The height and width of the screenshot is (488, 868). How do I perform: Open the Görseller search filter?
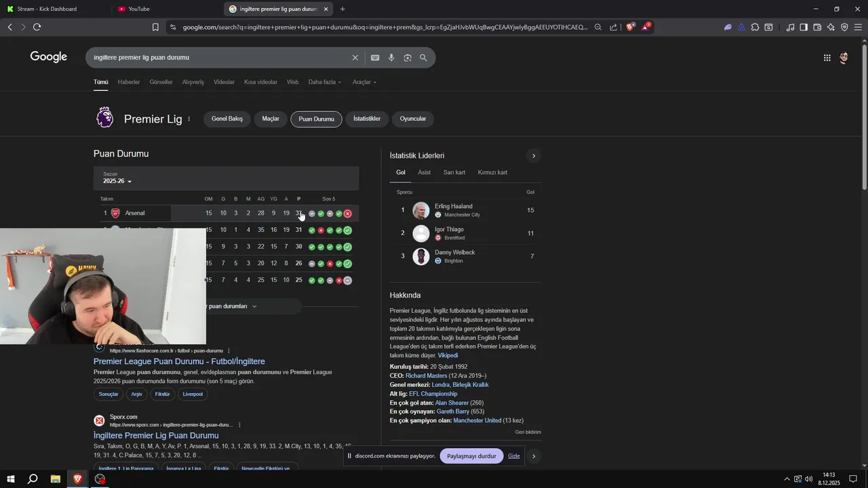pyautogui.click(x=161, y=82)
